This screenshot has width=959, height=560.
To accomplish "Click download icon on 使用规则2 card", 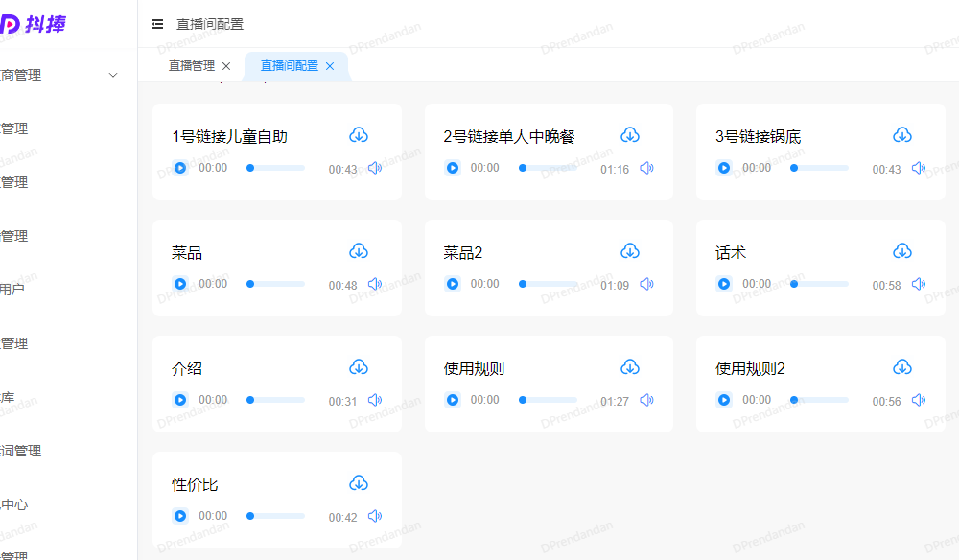I will (901, 367).
